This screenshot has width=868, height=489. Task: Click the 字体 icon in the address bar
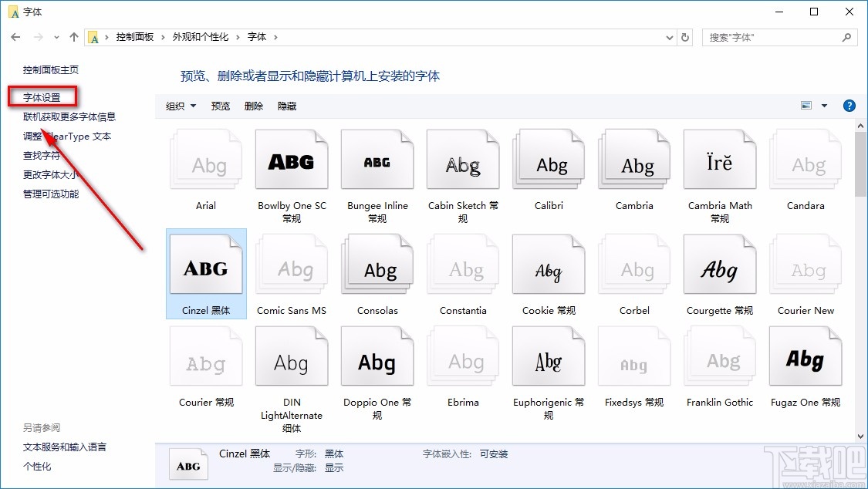click(x=93, y=36)
